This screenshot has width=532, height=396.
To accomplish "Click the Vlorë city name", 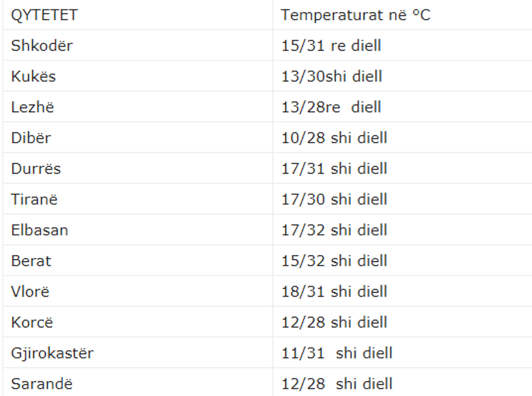I will (x=30, y=292).
